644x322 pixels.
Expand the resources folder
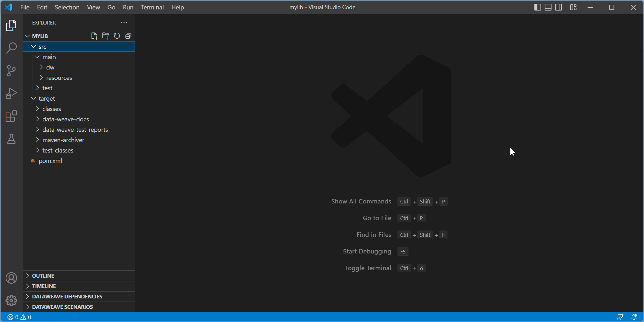click(x=79, y=78)
